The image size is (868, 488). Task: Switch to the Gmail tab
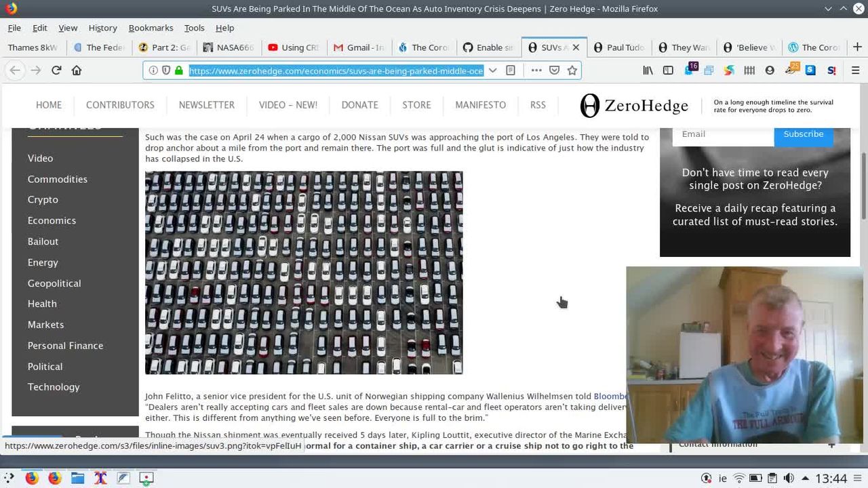pos(358,47)
